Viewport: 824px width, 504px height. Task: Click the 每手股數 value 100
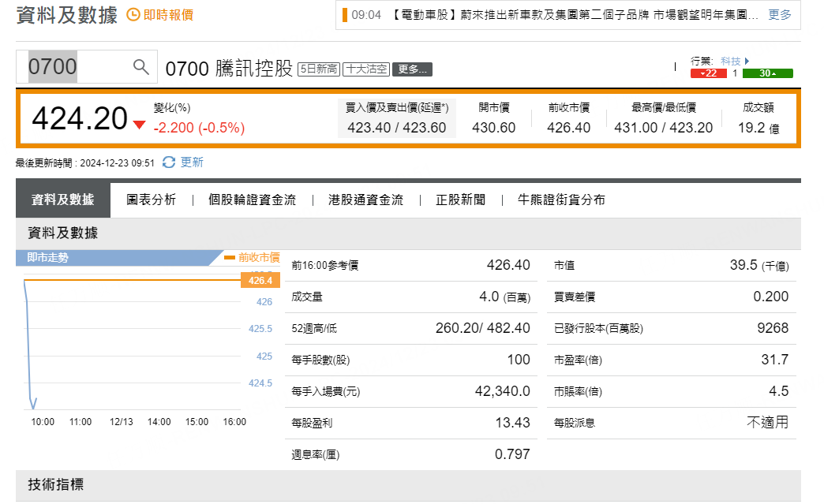click(x=519, y=360)
